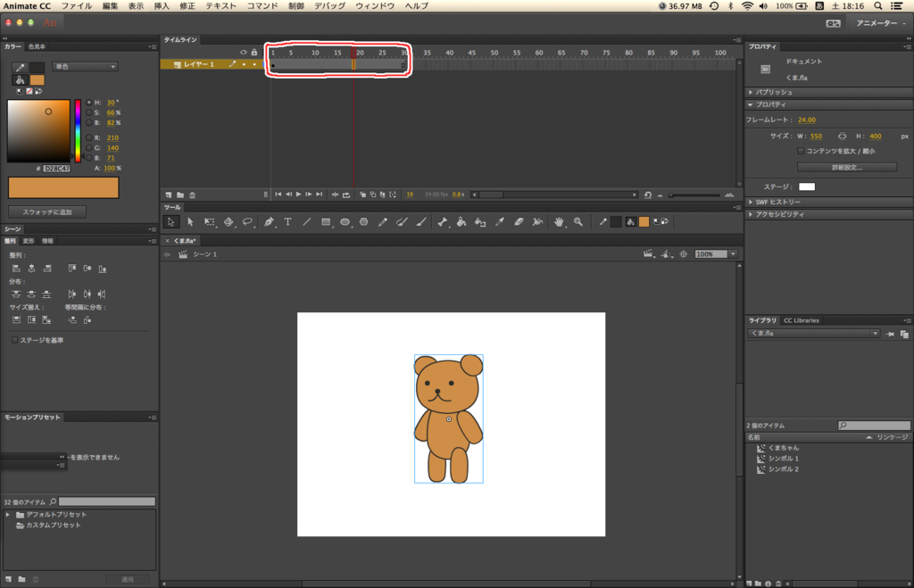914x588 pixels.
Task: Select the R red radio button
Action: [88, 137]
